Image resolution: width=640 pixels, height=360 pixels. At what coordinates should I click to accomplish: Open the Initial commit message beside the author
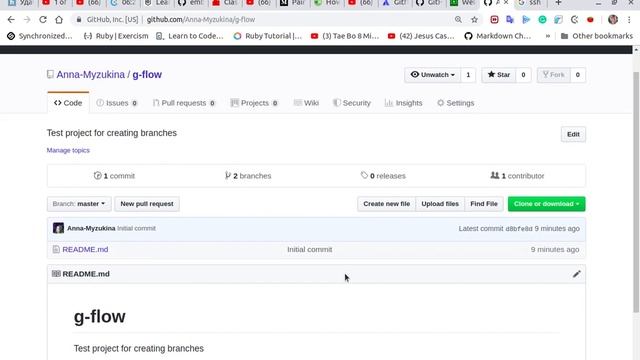(x=136, y=228)
